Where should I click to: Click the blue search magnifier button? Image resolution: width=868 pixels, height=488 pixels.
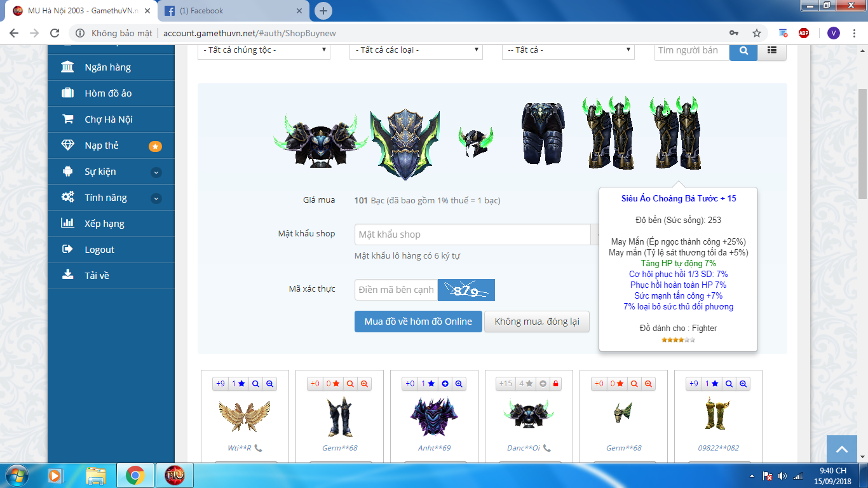(743, 51)
